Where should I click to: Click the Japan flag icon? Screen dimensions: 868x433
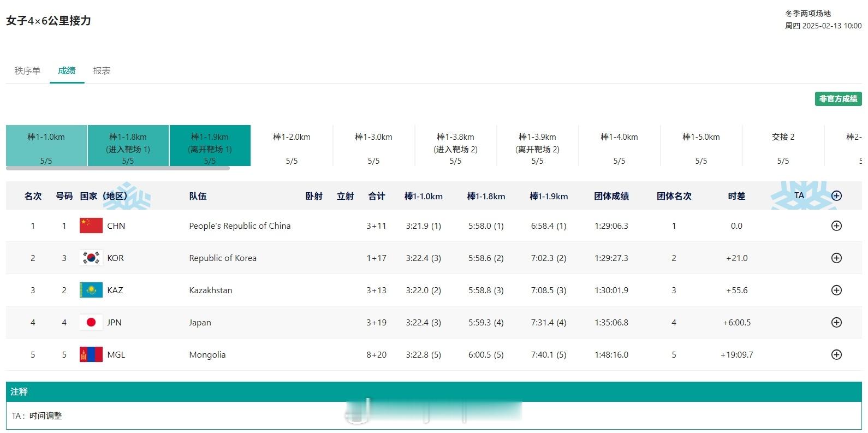[91, 322]
